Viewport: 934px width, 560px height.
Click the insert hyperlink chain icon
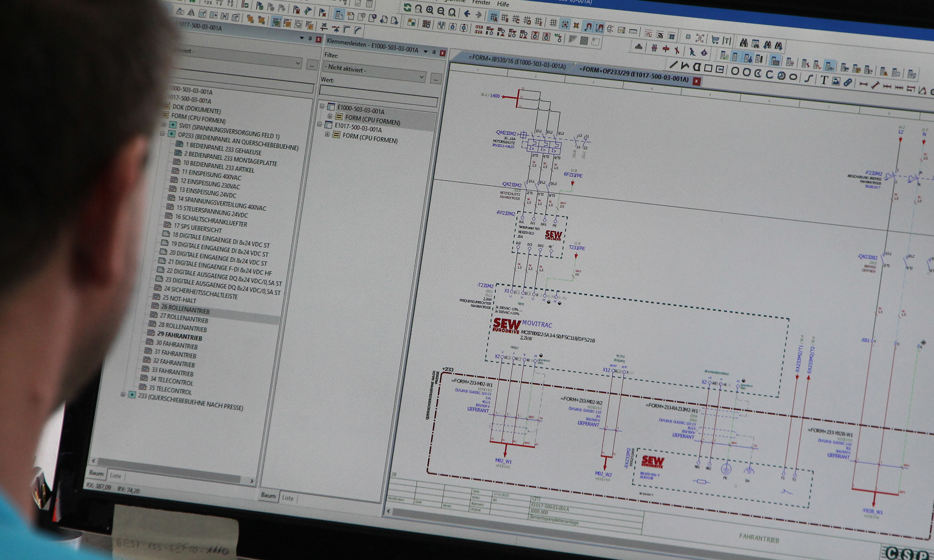[848, 83]
